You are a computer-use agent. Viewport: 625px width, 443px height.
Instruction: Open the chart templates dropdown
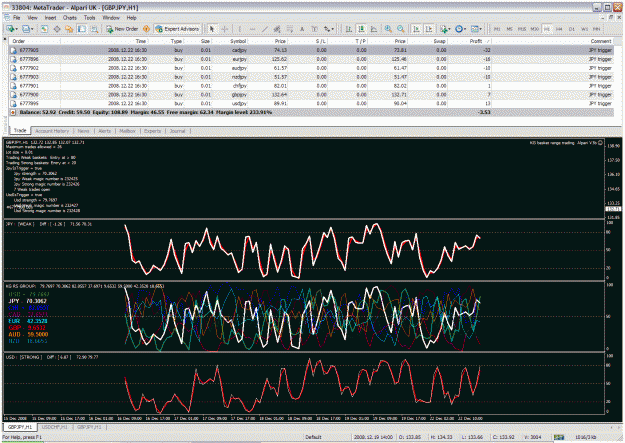coord(476,29)
